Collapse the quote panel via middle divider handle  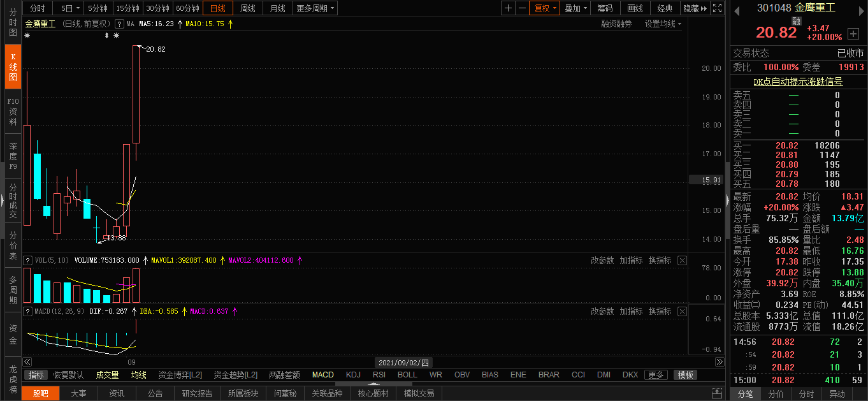727,200
